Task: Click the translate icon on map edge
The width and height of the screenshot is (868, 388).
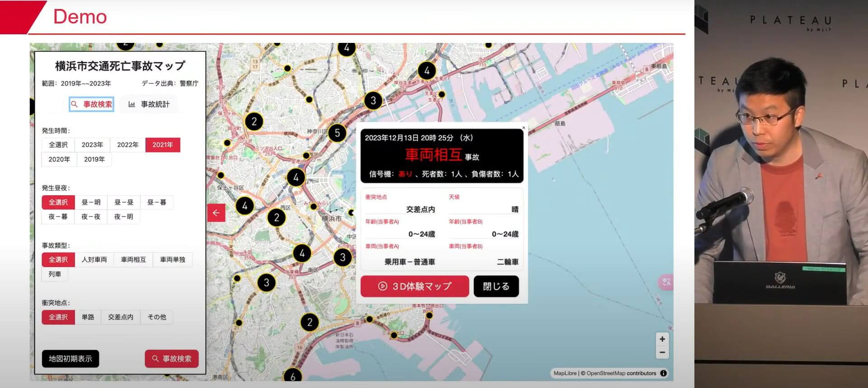Action: coord(666,282)
